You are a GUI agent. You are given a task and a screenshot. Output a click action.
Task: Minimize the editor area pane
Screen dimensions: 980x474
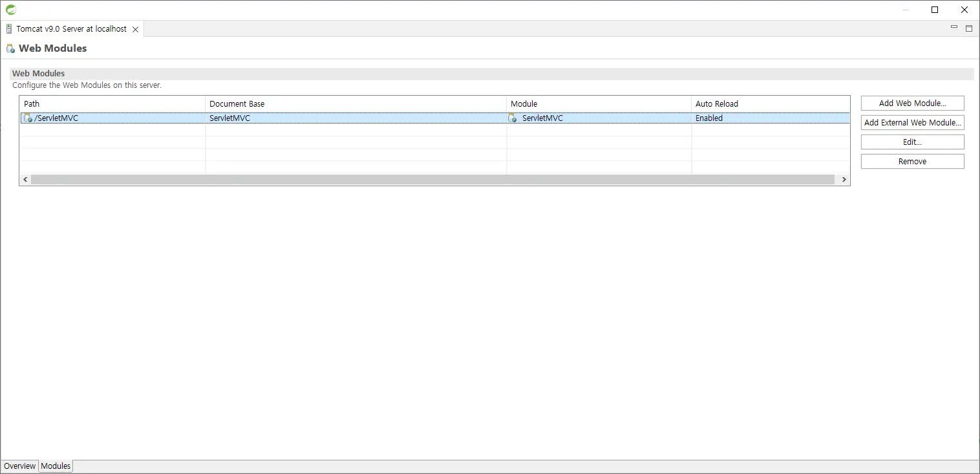pos(954,28)
